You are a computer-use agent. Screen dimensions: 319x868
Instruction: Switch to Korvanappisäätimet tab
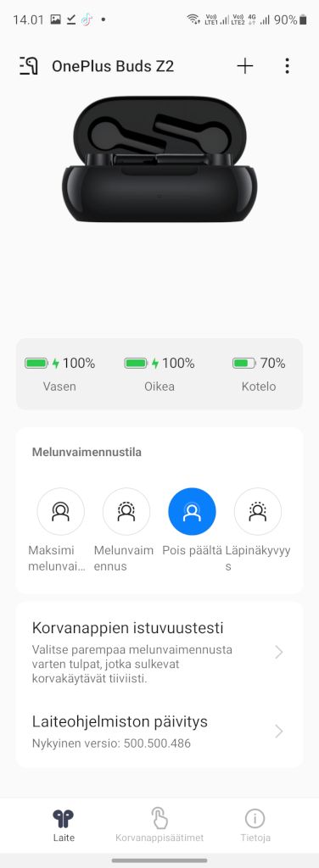[159, 825]
